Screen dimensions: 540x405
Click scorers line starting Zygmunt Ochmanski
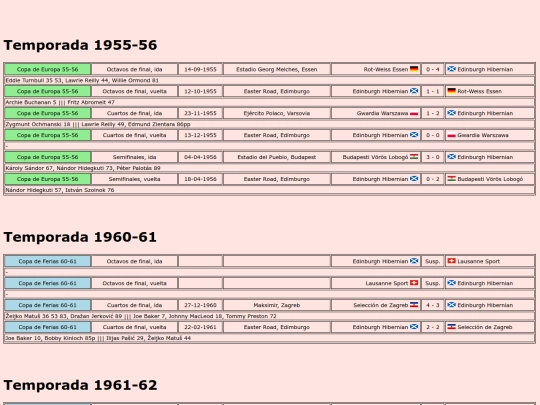pyautogui.click(x=269, y=124)
